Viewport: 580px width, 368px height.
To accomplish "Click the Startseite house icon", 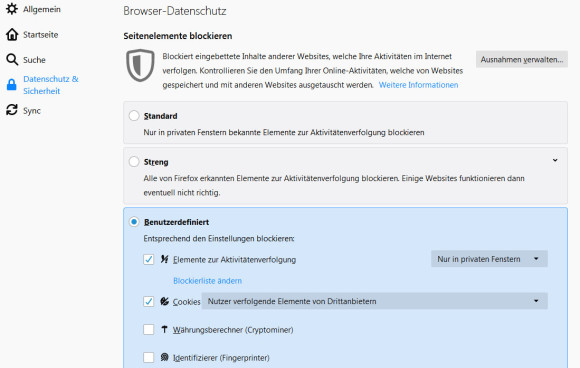I will point(12,34).
